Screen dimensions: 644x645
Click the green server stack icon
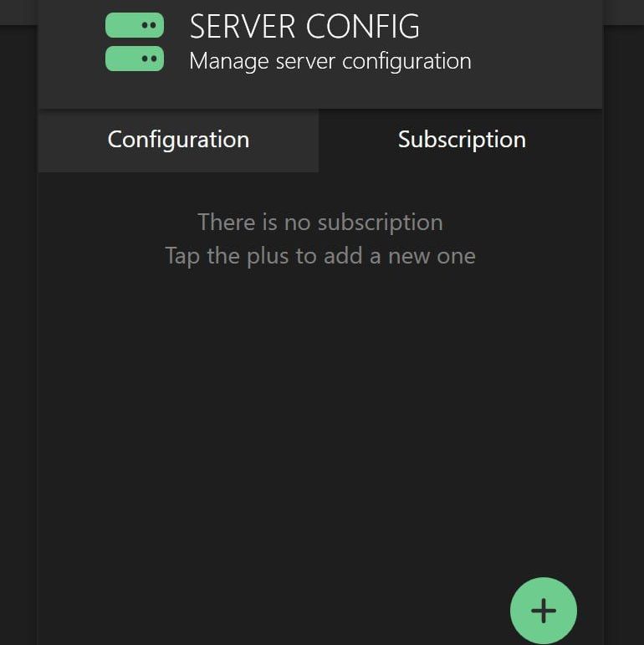tap(135, 42)
